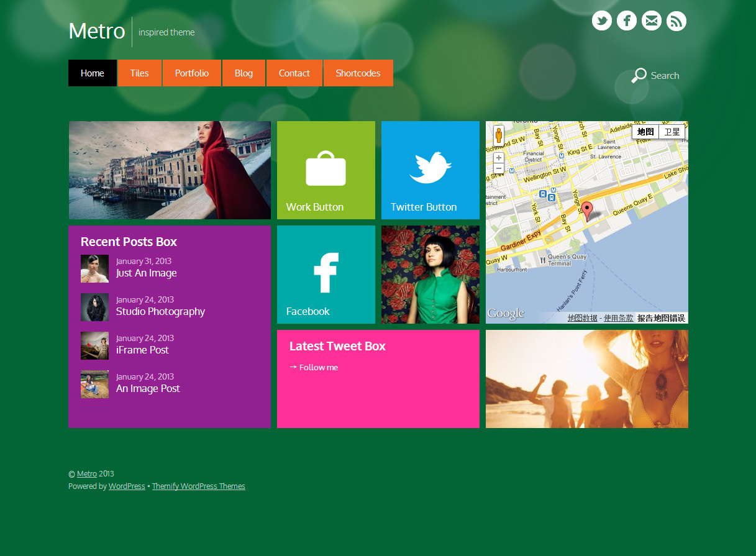This screenshot has width=756, height=556.
Task: Click the An Image Post thumbnail
Action: click(94, 385)
